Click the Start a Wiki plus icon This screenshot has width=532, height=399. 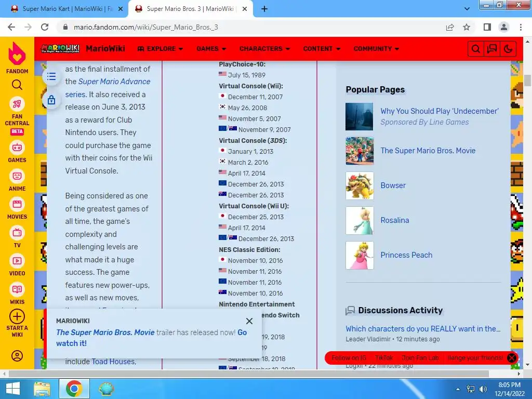[17, 316]
